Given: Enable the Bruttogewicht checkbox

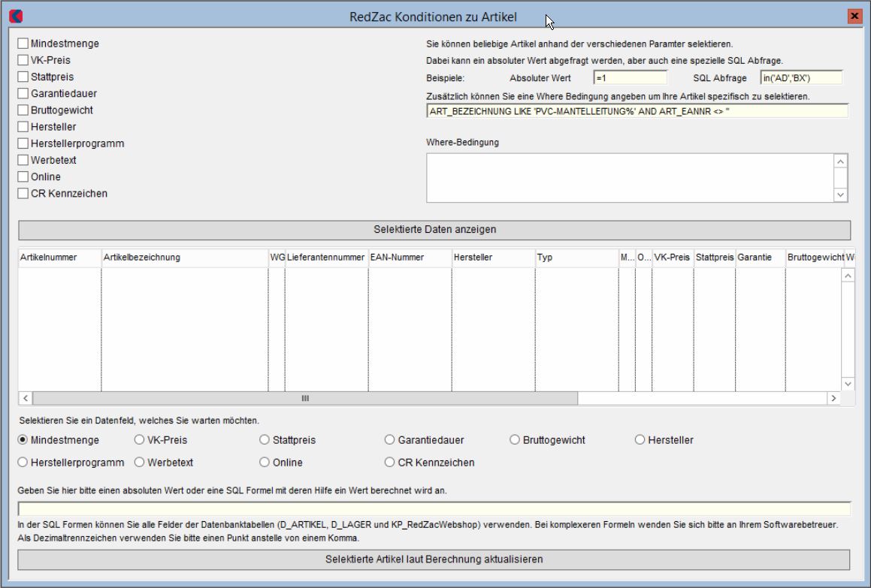Looking at the screenshot, I should point(23,110).
